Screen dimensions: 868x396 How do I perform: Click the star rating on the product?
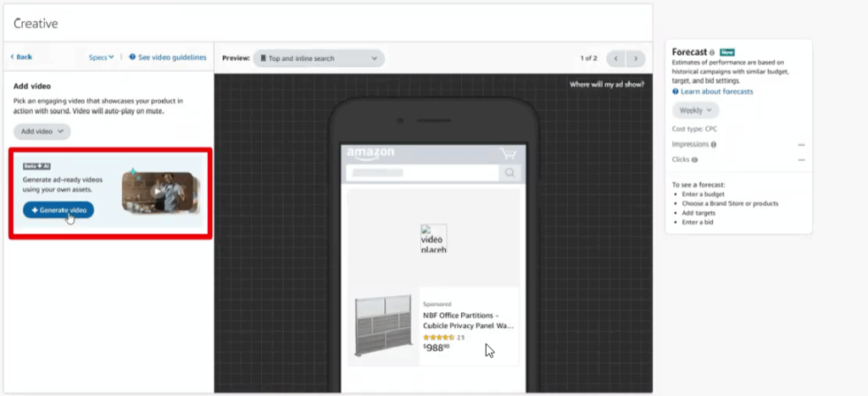click(439, 337)
